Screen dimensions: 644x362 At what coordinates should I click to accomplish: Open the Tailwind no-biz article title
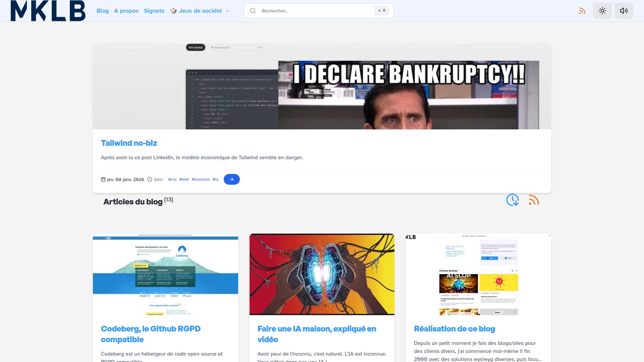[129, 143]
